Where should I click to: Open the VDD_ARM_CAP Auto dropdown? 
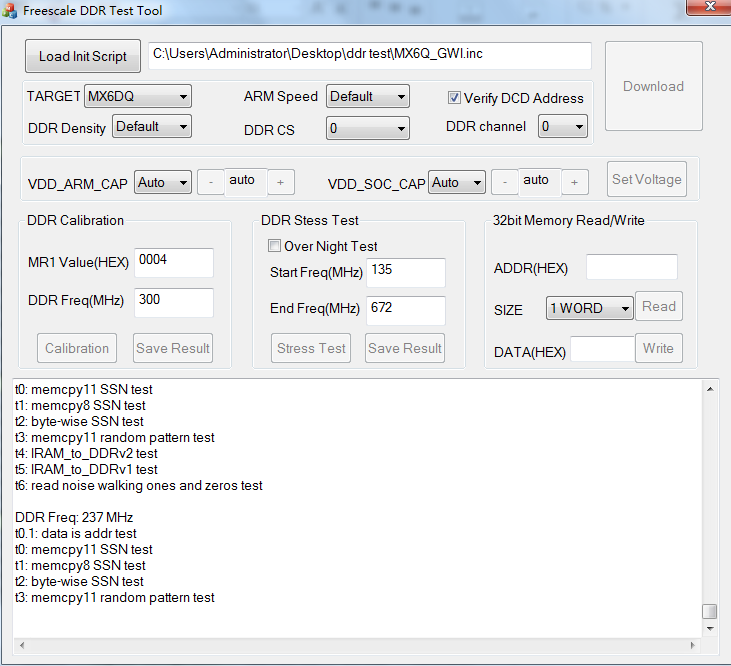click(x=163, y=182)
